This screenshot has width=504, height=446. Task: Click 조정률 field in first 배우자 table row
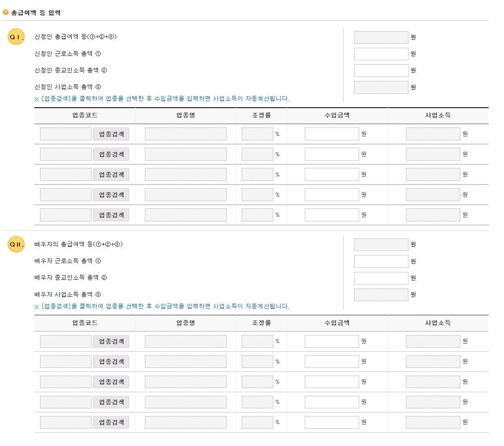[x=257, y=341]
